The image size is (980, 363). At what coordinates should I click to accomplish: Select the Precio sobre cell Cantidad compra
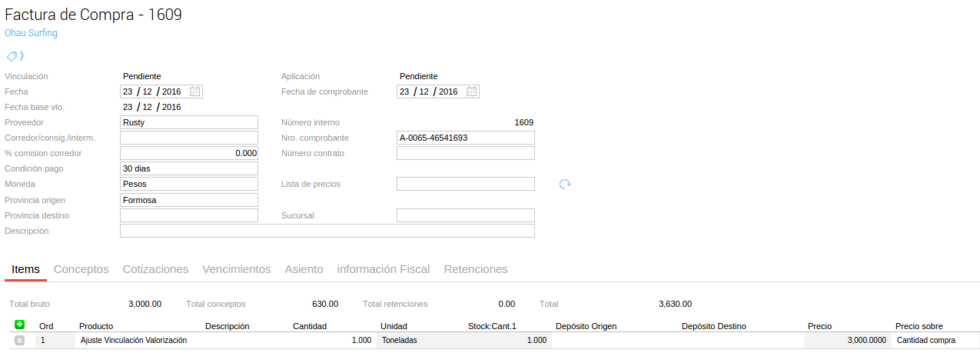pyautogui.click(x=935, y=340)
